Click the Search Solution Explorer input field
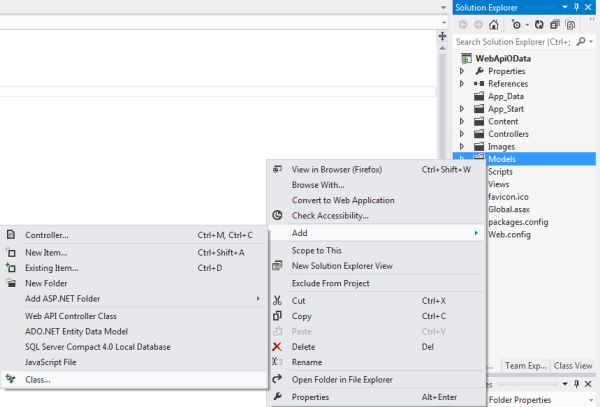 512,42
